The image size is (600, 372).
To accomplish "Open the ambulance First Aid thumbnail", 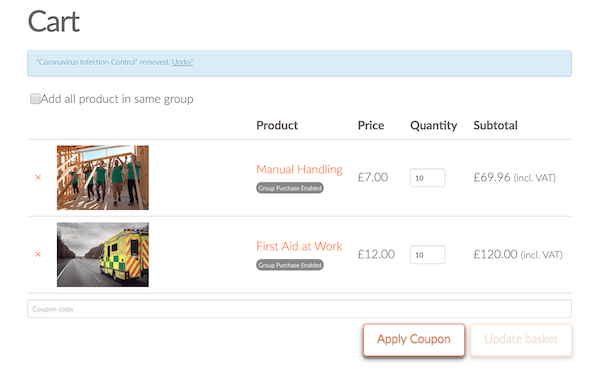I will 103,255.
